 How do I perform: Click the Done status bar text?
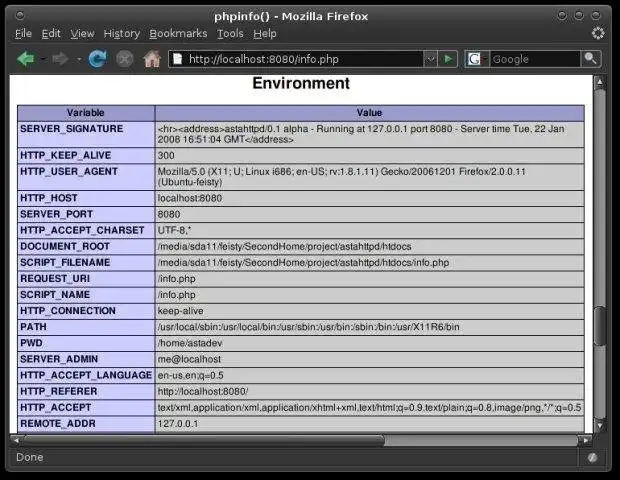30,457
